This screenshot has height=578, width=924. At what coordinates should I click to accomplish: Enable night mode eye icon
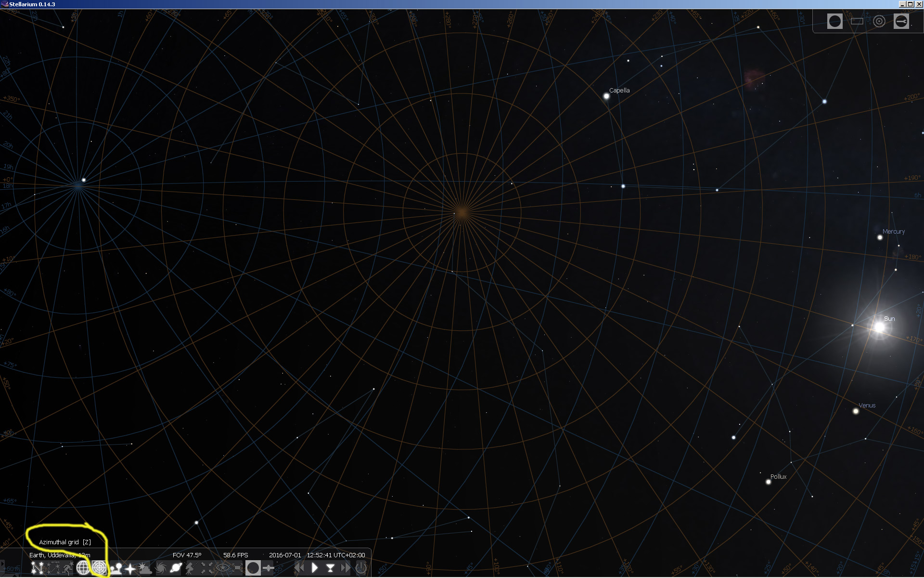[222, 568]
